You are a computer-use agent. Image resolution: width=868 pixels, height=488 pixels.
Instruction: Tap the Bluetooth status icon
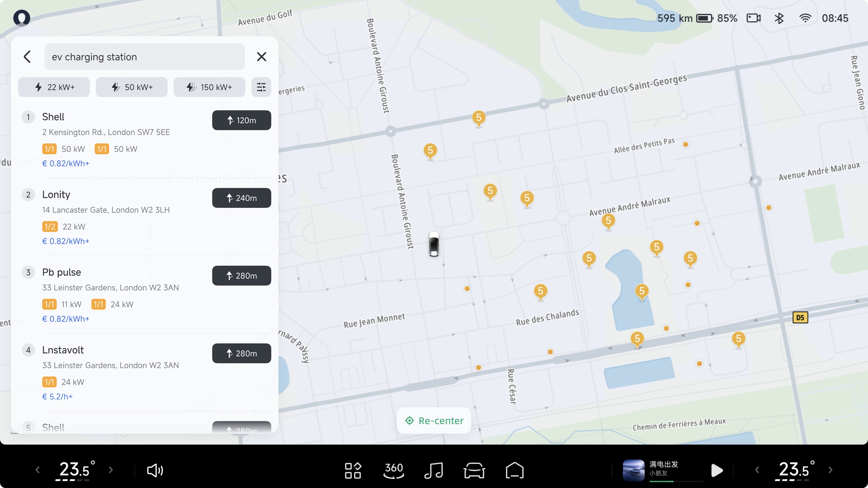coord(779,18)
